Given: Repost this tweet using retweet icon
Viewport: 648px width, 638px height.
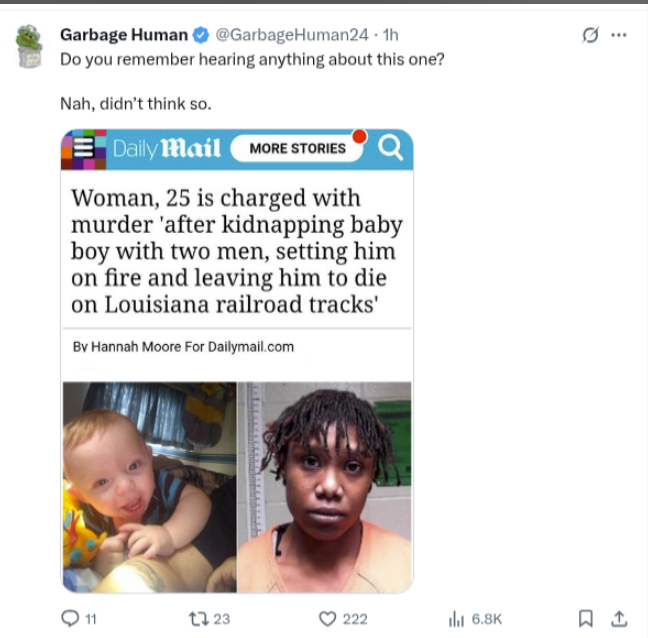Looking at the screenshot, I should (198, 619).
